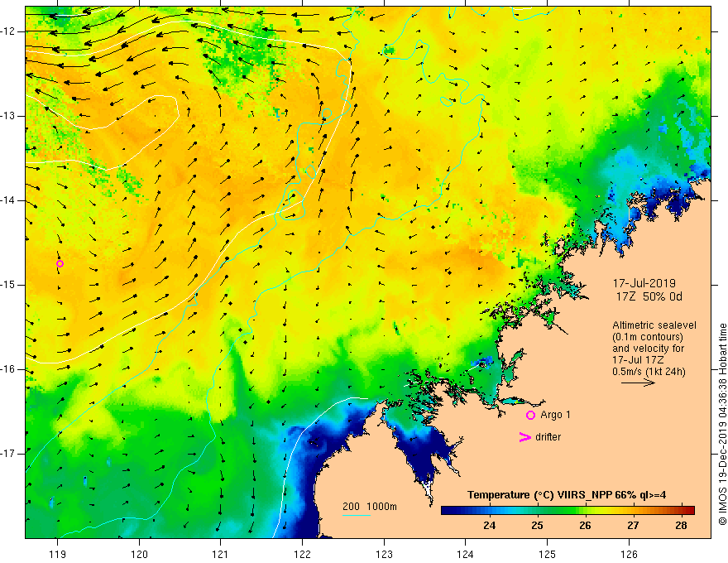Viewport: 728px width, 563px height.
Task: Click the magenta Argo float marker in the ocean
Action: pos(60,264)
